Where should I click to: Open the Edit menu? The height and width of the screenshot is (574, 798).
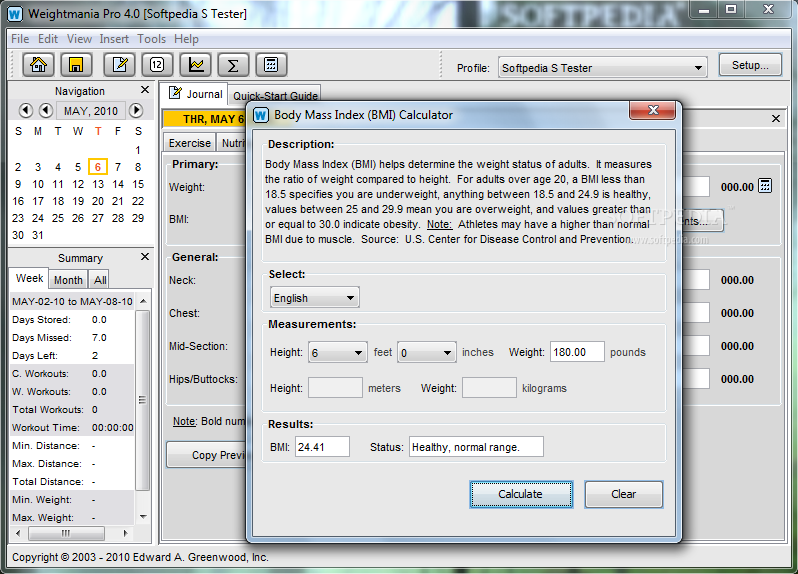point(48,39)
